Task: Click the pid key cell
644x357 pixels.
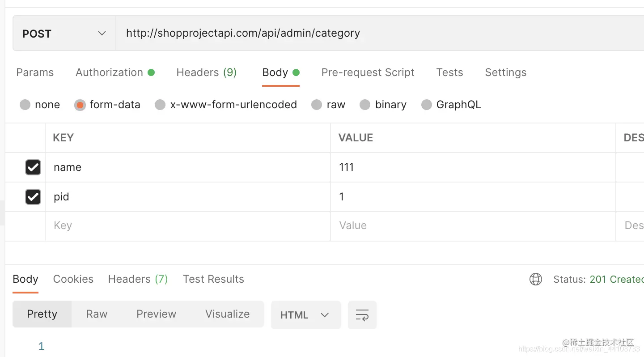Action: (x=188, y=197)
